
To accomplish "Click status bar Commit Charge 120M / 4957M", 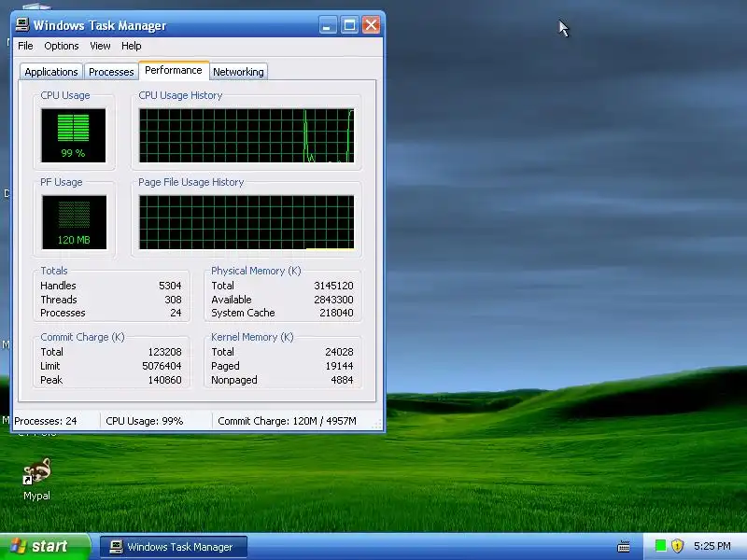I will tap(287, 421).
